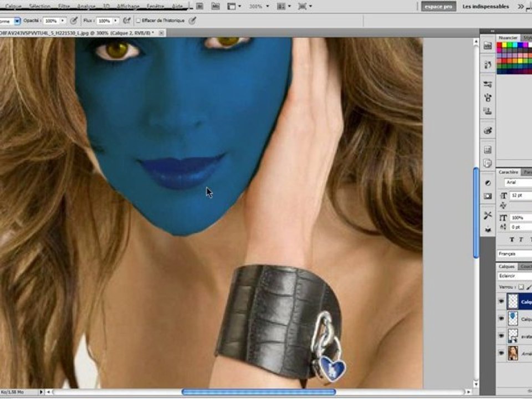Open the Adjustments panel icon
The image size is (532, 399).
point(488,183)
